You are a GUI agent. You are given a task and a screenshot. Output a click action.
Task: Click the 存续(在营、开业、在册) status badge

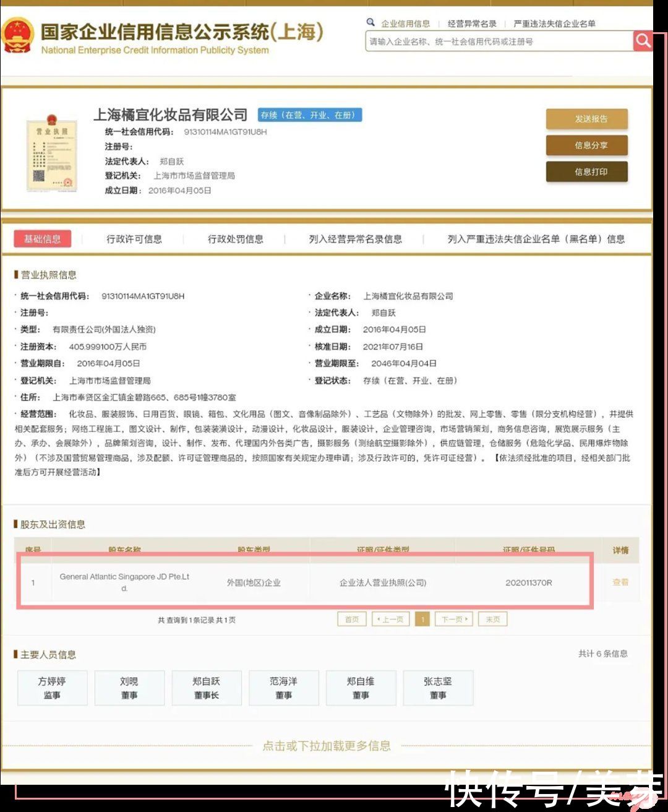[x=309, y=115]
